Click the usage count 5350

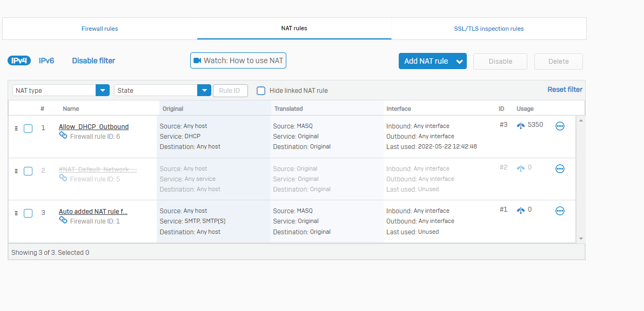535,124
